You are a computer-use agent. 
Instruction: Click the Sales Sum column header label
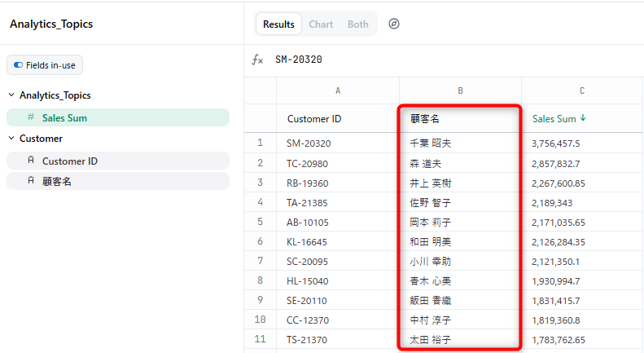554,118
